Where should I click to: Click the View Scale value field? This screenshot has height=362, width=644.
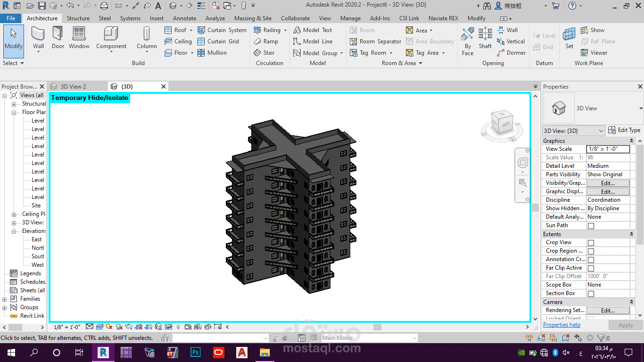tap(608, 149)
